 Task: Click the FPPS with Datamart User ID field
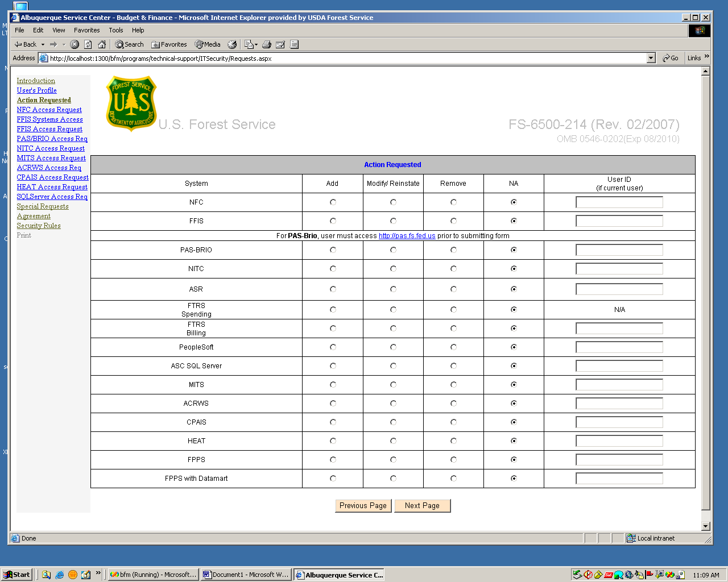(x=619, y=479)
